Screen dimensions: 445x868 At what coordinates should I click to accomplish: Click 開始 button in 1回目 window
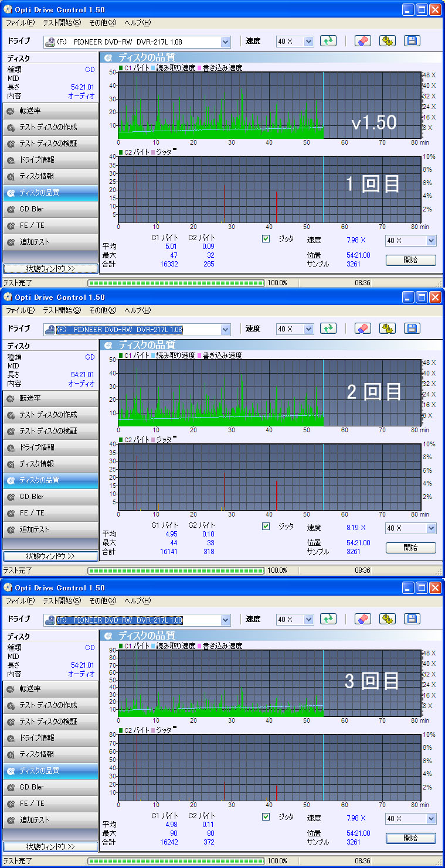point(410,260)
